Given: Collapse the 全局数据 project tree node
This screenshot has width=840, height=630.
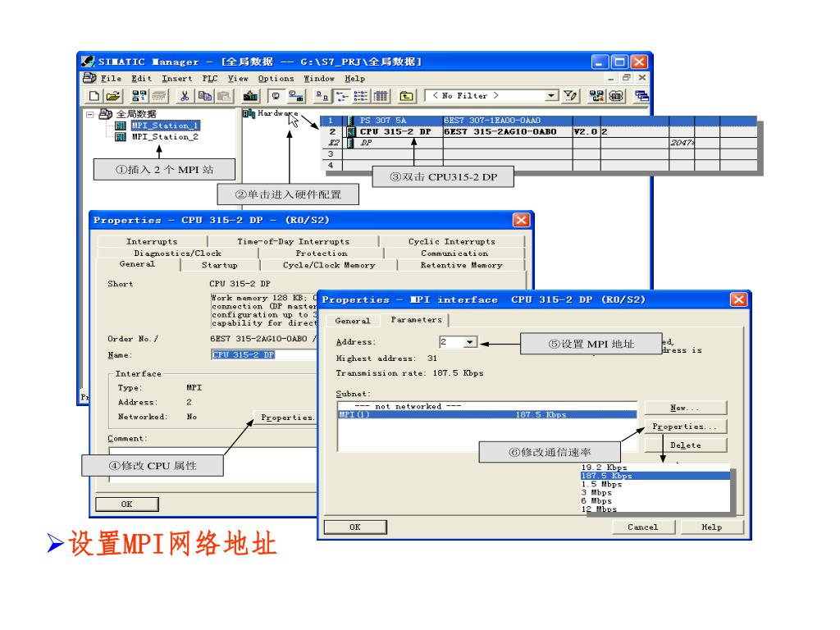Looking at the screenshot, I should [x=90, y=114].
